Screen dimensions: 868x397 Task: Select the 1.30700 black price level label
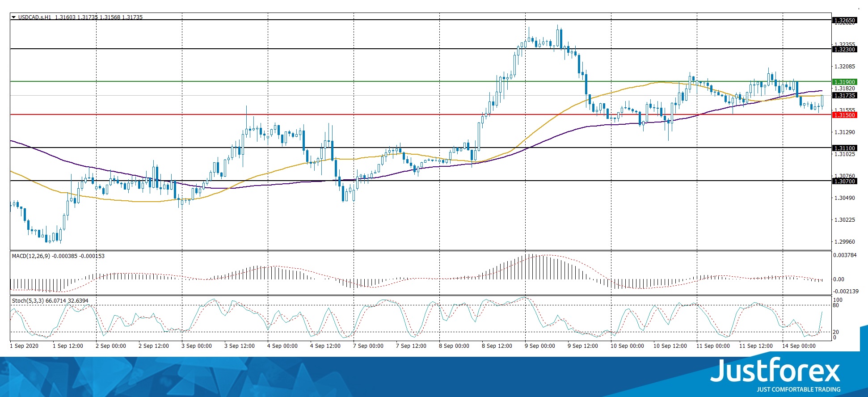tap(844, 181)
